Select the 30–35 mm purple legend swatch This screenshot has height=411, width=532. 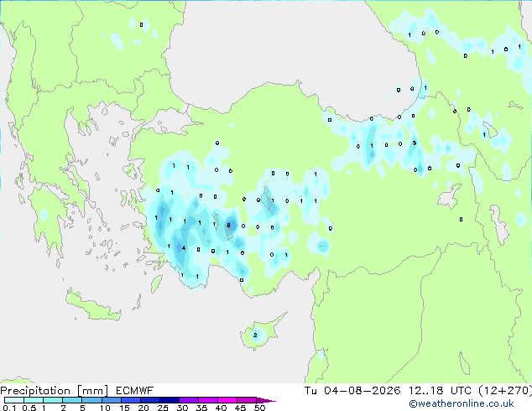(x=188, y=400)
